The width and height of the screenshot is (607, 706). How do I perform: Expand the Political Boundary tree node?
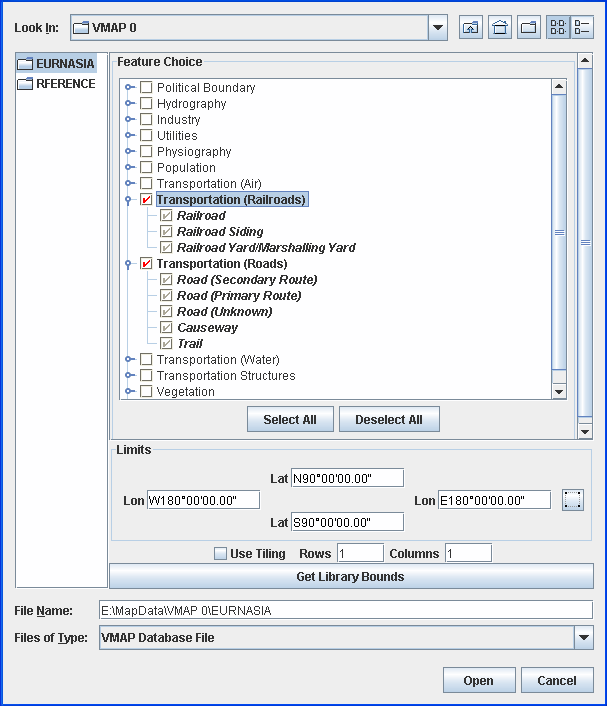(129, 88)
